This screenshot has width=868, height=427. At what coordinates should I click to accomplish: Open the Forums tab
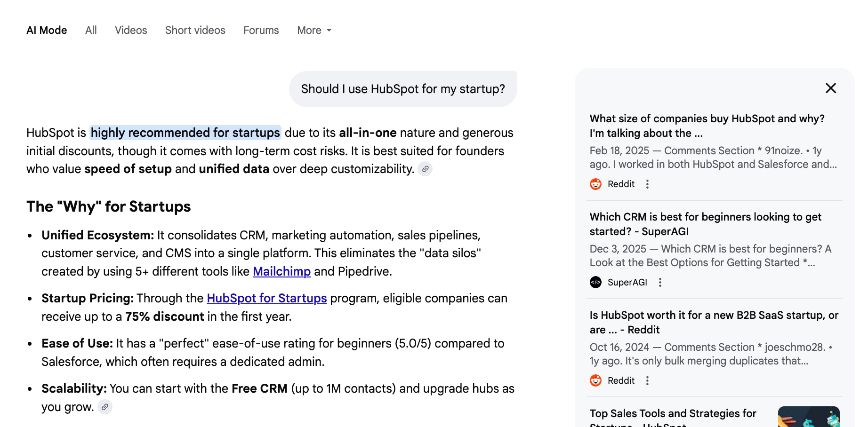[x=261, y=30]
